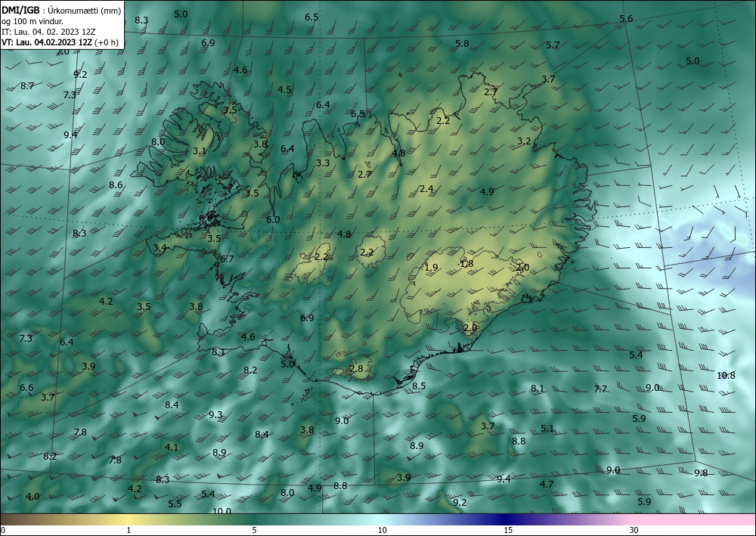Click the IT: Lau. 04. 02. 2023 12Z line
Image resolution: width=756 pixels, height=536 pixels.
coord(48,31)
